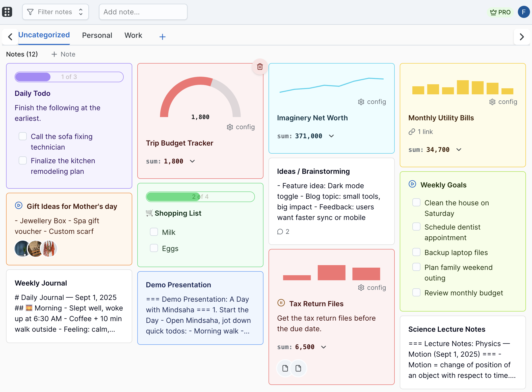Switch to the Personal tab
The width and height of the screenshot is (532, 392).
[97, 35]
